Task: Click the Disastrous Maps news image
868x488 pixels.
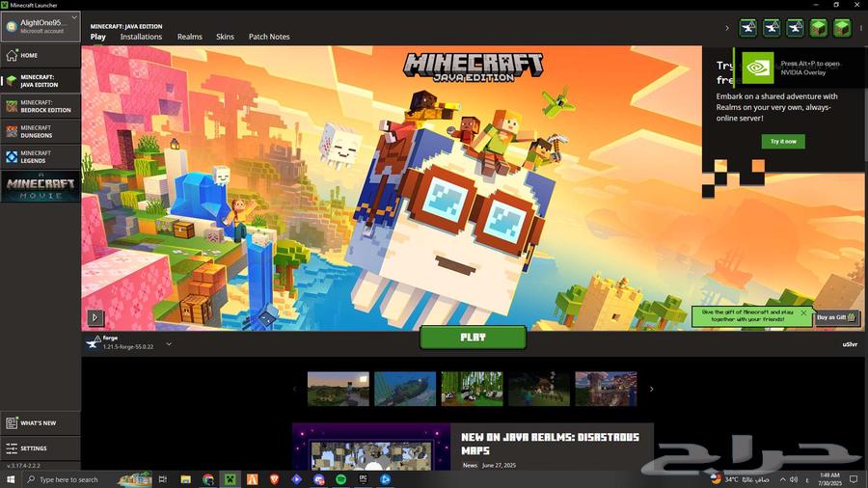Action: [x=371, y=447]
